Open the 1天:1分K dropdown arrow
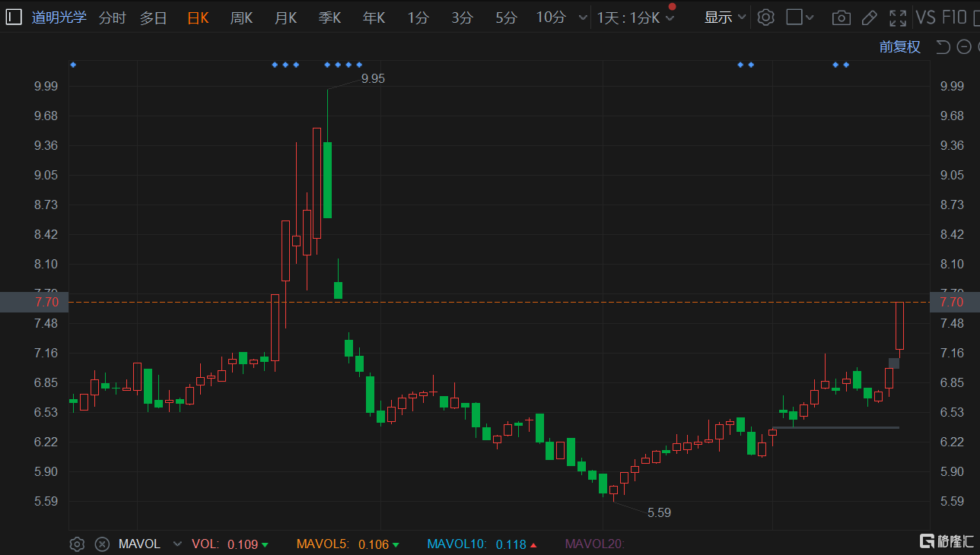This screenshot has width=980, height=555. point(670,17)
